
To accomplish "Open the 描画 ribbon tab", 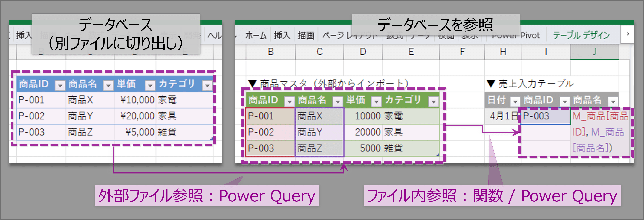I will pyautogui.click(x=306, y=35).
